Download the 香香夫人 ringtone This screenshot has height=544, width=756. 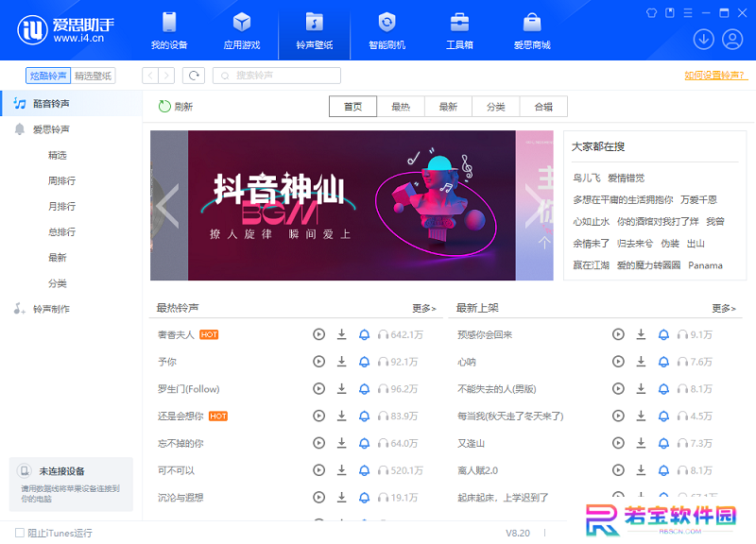341,334
